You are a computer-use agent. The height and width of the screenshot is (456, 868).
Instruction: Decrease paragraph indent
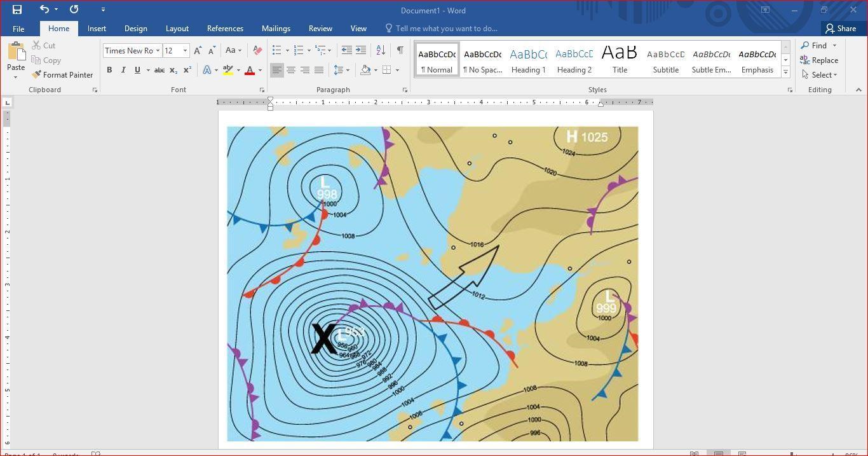346,50
